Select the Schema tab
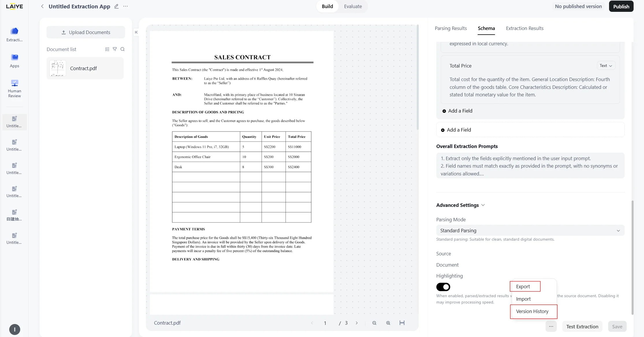This screenshot has height=337, width=644. click(x=486, y=28)
